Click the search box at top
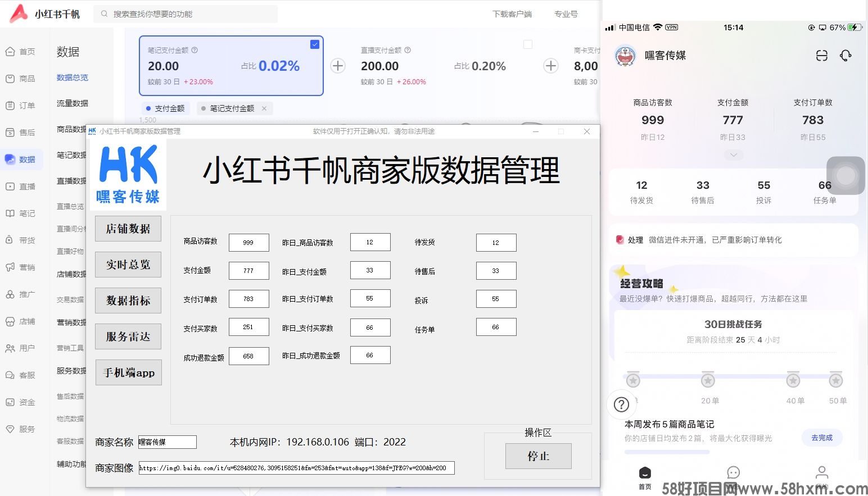The width and height of the screenshot is (868, 496). [186, 14]
